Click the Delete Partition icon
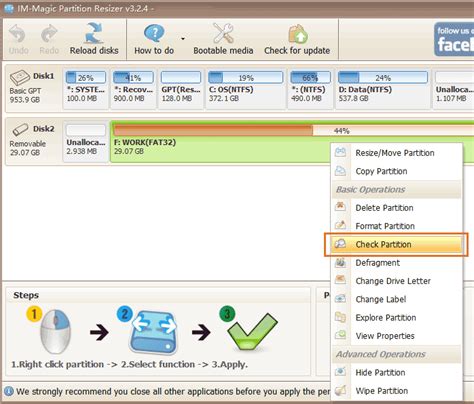 click(340, 207)
